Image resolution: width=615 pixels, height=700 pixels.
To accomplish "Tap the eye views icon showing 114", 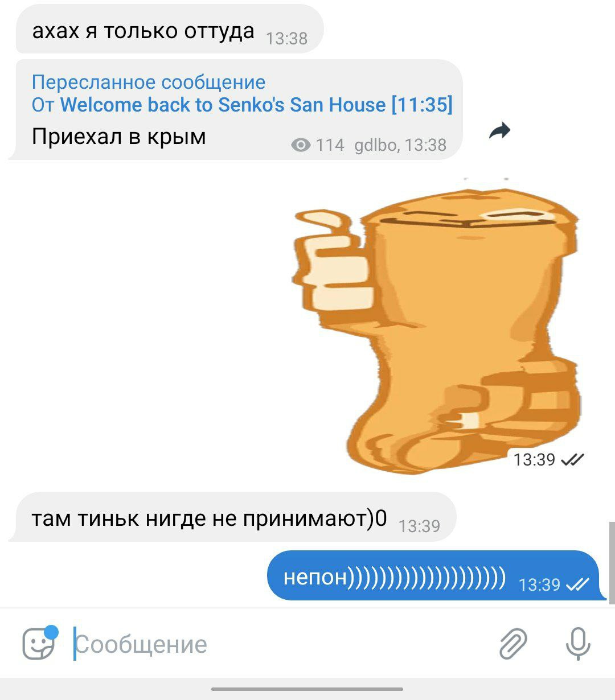I will click(301, 145).
